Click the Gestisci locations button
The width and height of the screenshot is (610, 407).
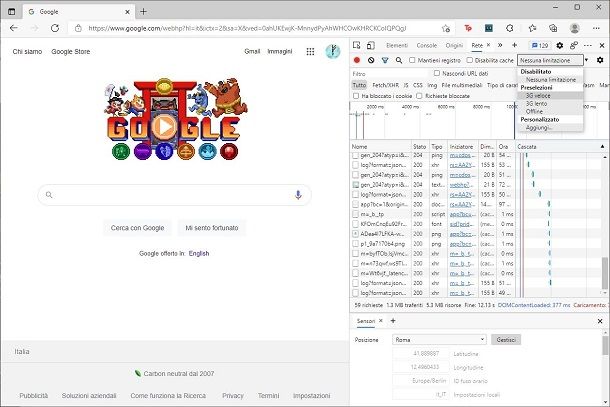coord(506,340)
